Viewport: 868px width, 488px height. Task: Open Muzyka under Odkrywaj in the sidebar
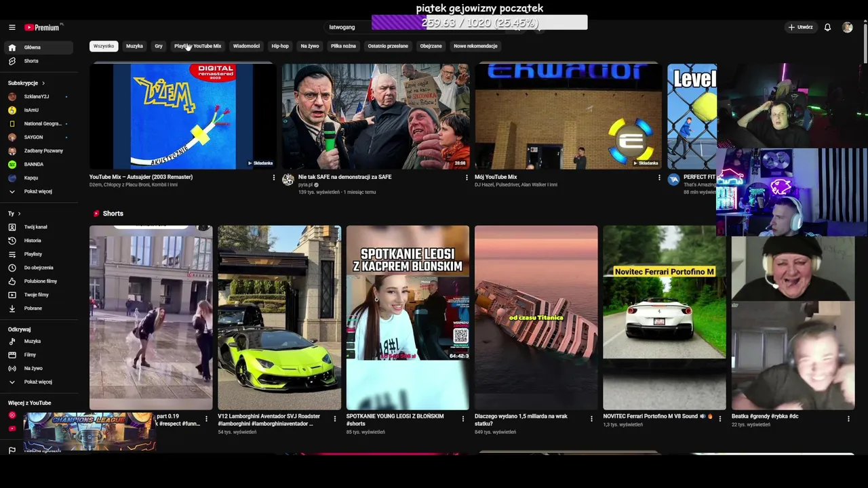point(39,341)
